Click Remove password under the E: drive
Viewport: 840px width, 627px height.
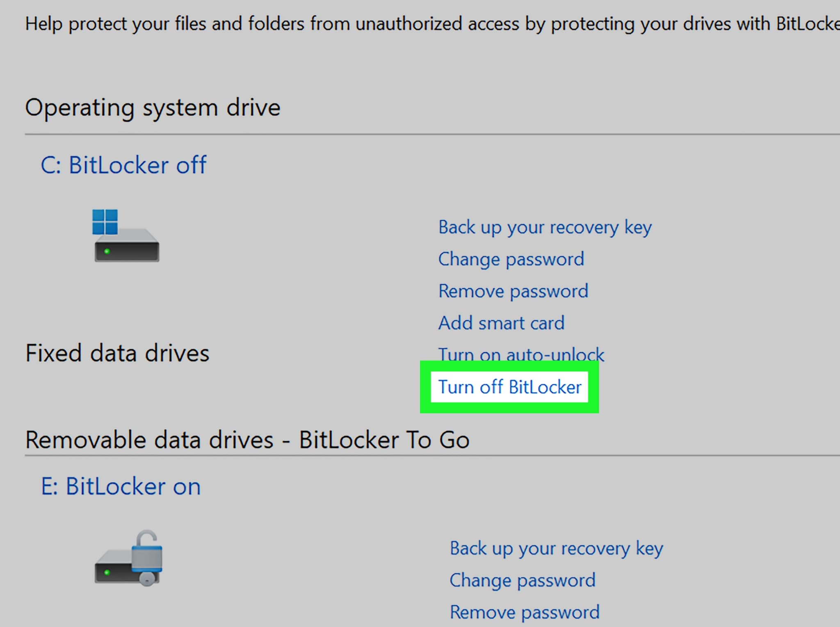tap(525, 612)
